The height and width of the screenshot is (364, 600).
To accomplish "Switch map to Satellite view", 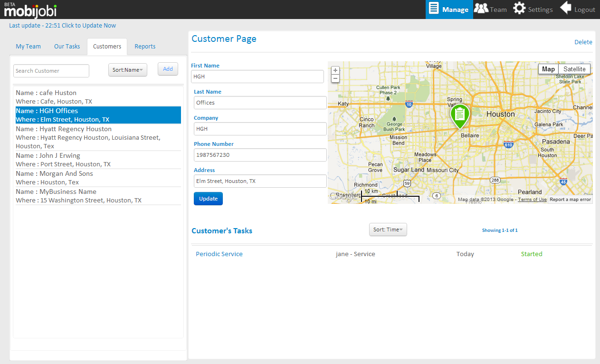I will point(574,69).
